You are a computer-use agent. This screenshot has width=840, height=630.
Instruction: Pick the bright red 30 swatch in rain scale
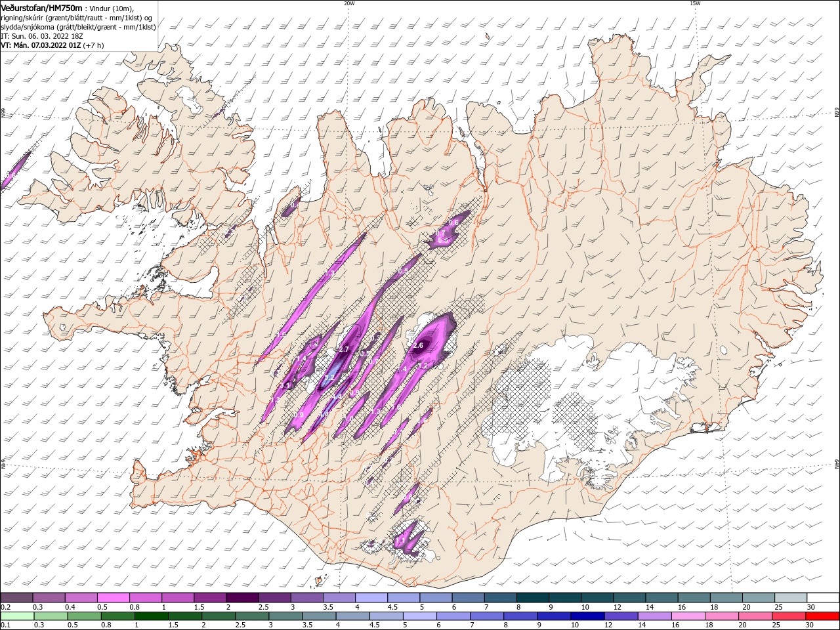[x=823, y=616]
